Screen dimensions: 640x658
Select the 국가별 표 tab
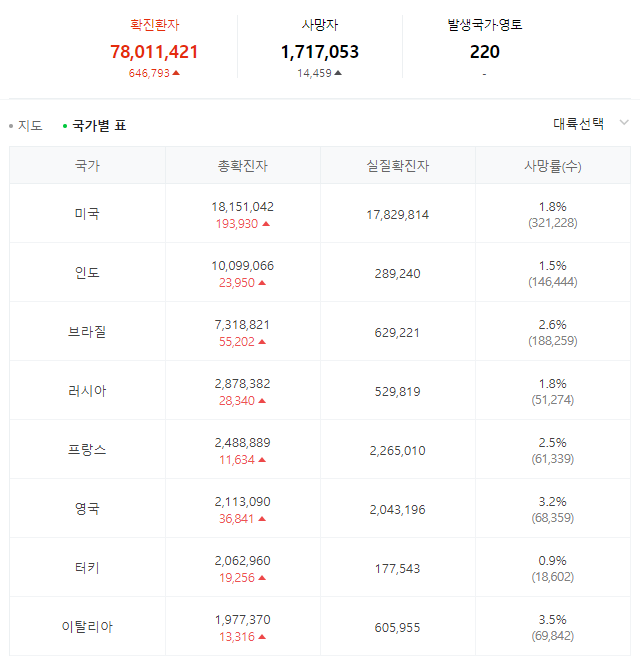click(x=99, y=126)
